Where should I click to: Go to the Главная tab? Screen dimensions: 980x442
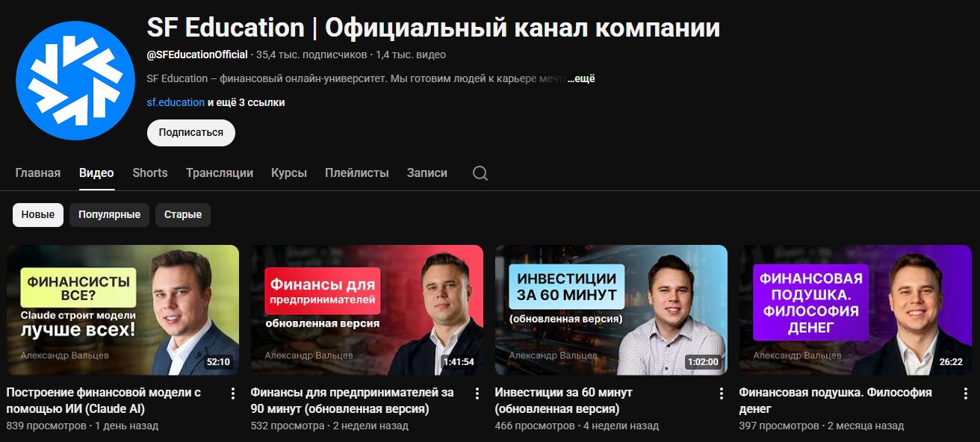pos(38,172)
